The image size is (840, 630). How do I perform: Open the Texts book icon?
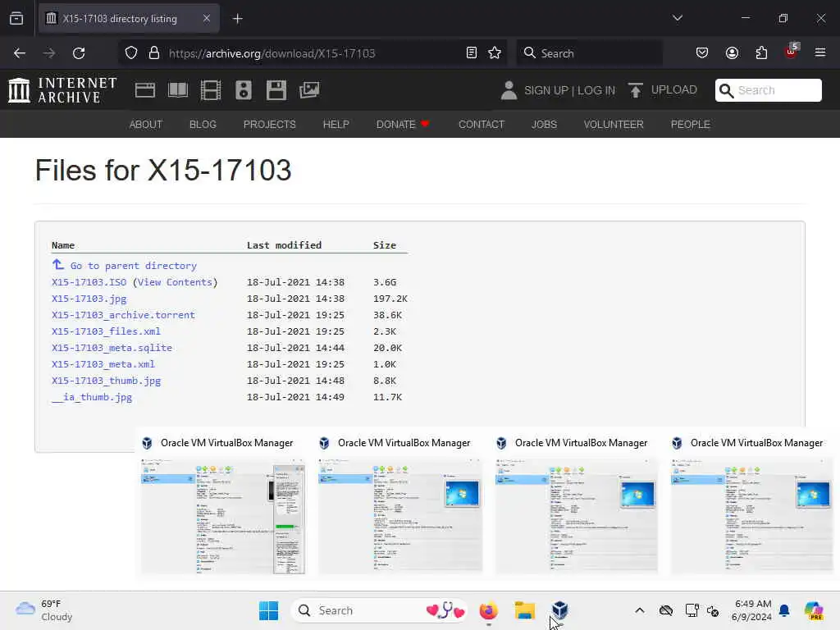tap(178, 90)
